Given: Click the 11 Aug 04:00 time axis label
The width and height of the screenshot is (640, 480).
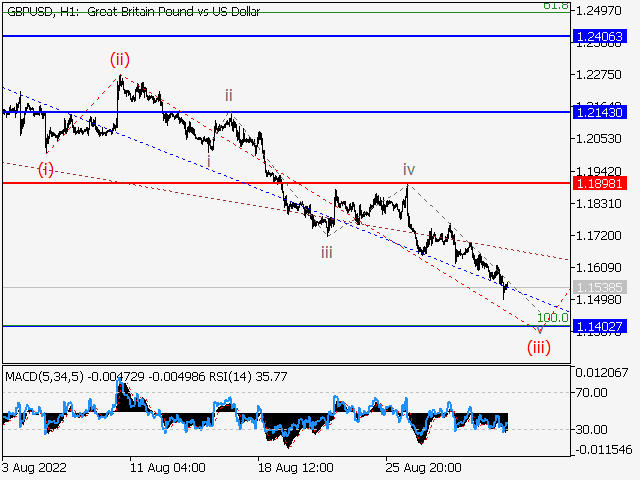Looking at the screenshot, I should coord(168,467).
